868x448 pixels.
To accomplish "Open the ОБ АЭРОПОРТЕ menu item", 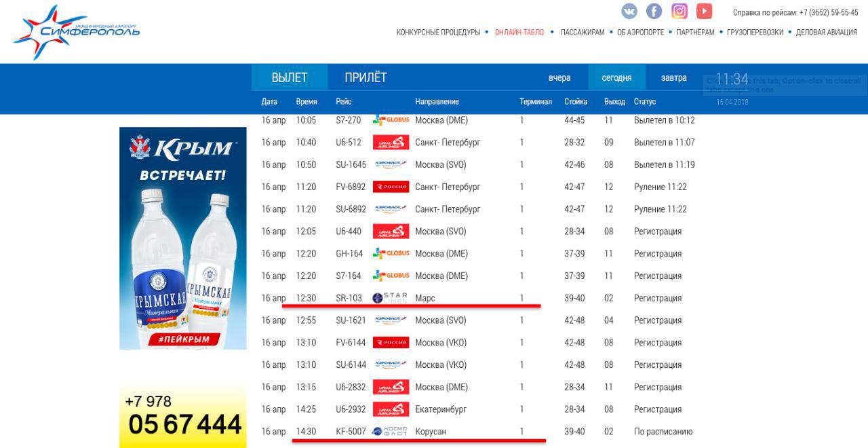I will tap(641, 33).
